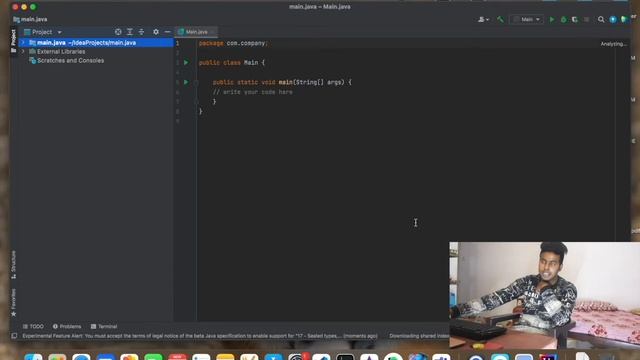Close the Main.java editor tab

[x=213, y=32]
